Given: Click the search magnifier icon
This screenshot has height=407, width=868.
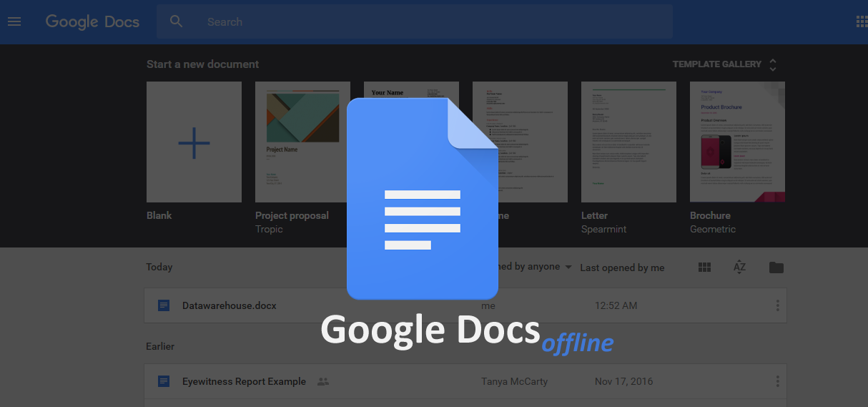Looking at the screenshot, I should (177, 21).
